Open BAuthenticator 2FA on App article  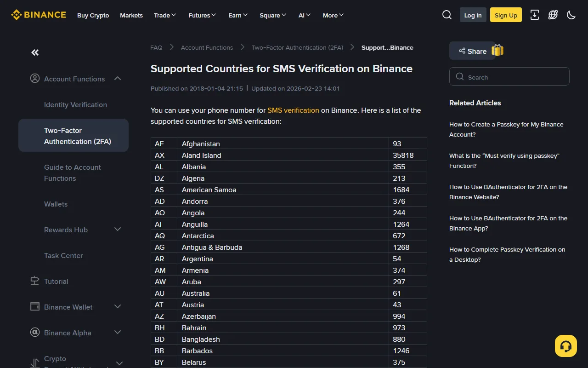pyautogui.click(x=508, y=223)
